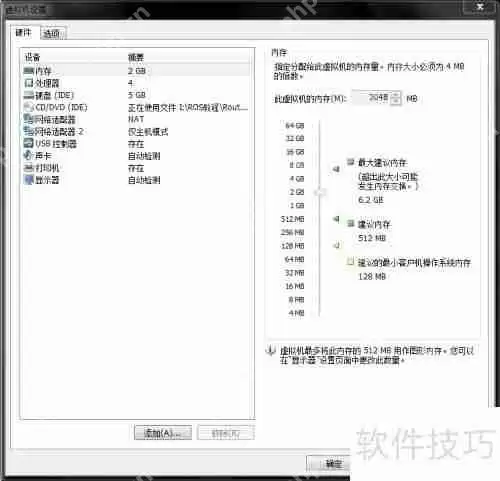
Task: Click the 8 GB slider scale label
Action: coord(297,165)
